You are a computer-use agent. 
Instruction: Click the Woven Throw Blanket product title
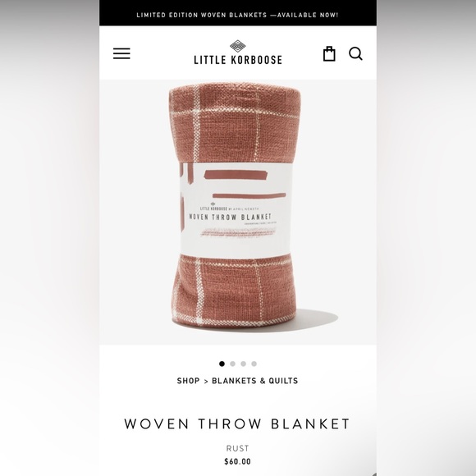click(x=237, y=423)
